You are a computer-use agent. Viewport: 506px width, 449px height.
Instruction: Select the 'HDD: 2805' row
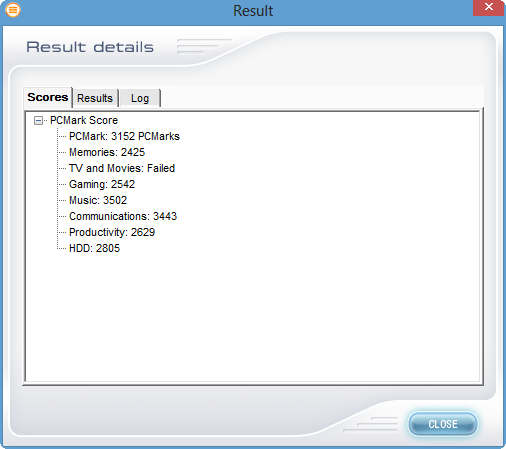point(94,248)
